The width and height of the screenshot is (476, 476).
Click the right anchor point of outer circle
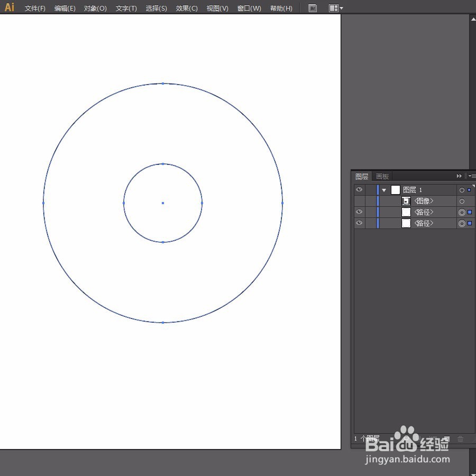282,203
